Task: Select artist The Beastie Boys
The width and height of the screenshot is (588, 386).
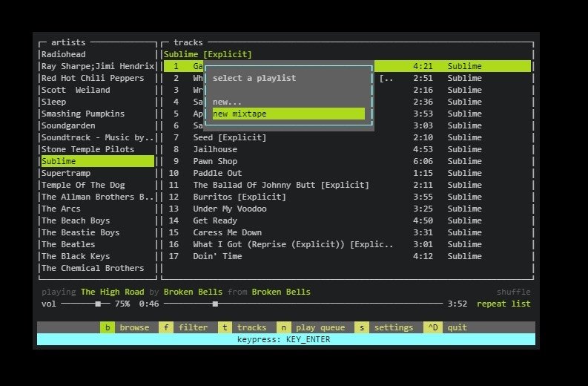Action: coord(97,232)
